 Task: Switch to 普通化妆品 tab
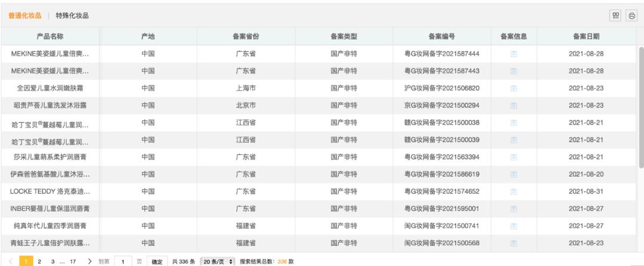(25, 16)
